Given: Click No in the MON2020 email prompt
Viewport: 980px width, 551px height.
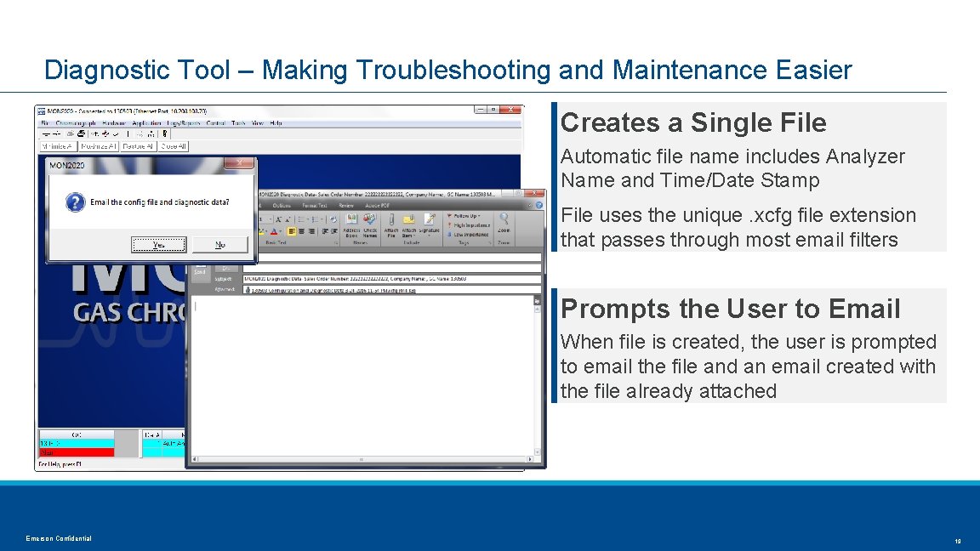Looking at the screenshot, I should 220,244.
